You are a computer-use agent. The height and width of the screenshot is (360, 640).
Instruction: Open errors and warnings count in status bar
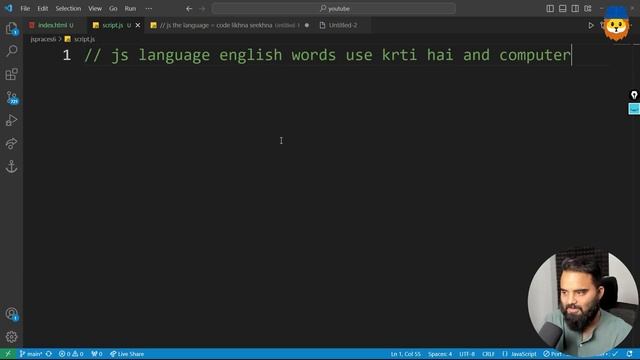pos(71,354)
